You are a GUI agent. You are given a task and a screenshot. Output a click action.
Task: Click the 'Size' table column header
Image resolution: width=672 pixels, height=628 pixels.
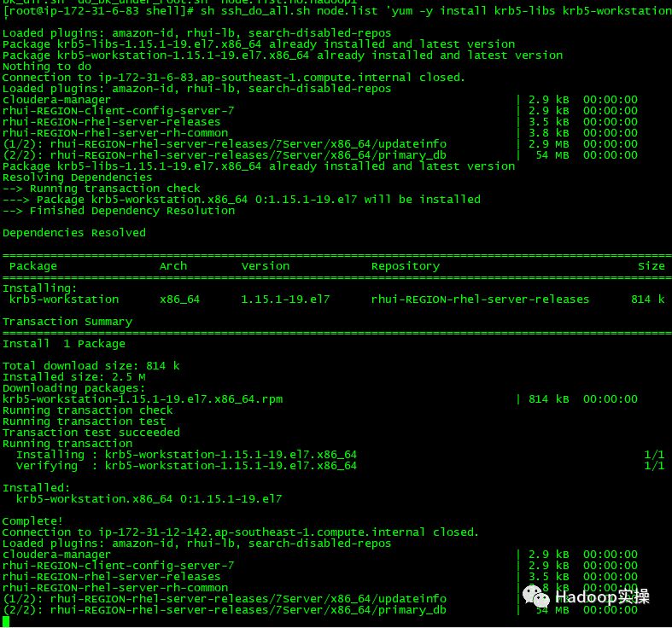652,266
